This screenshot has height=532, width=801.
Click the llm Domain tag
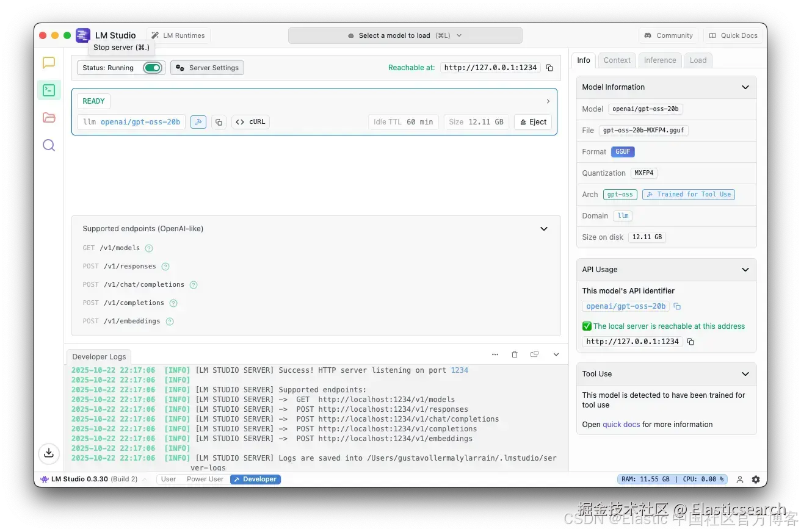[623, 216]
